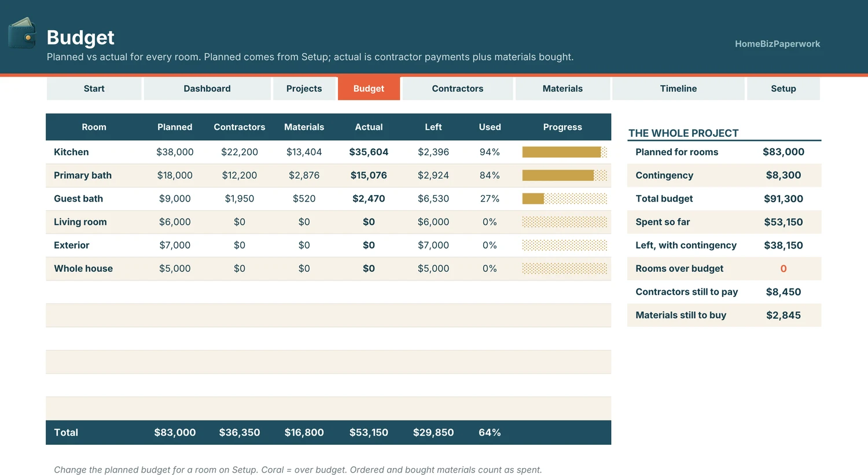Select the Primary bath room cell
The height and width of the screenshot is (475, 868).
point(83,175)
